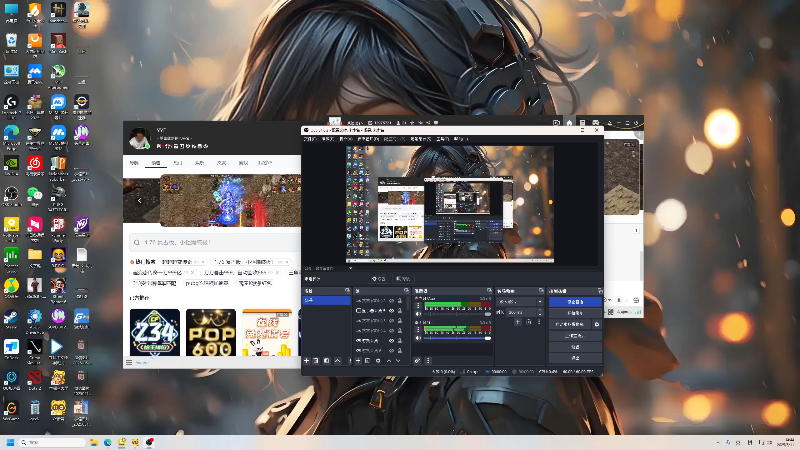Mute the second audio mixer channel speaker
The width and height of the screenshot is (800, 450).
[418, 338]
